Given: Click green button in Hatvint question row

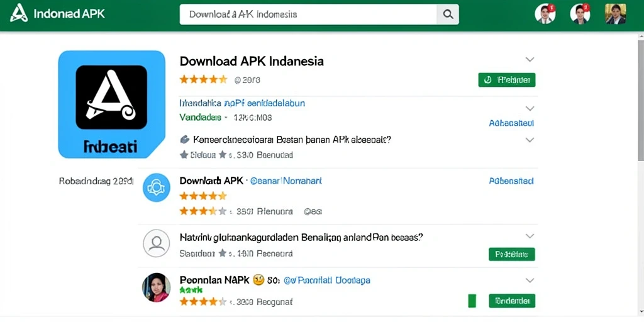Looking at the screenshot, I should pos(512,254).
